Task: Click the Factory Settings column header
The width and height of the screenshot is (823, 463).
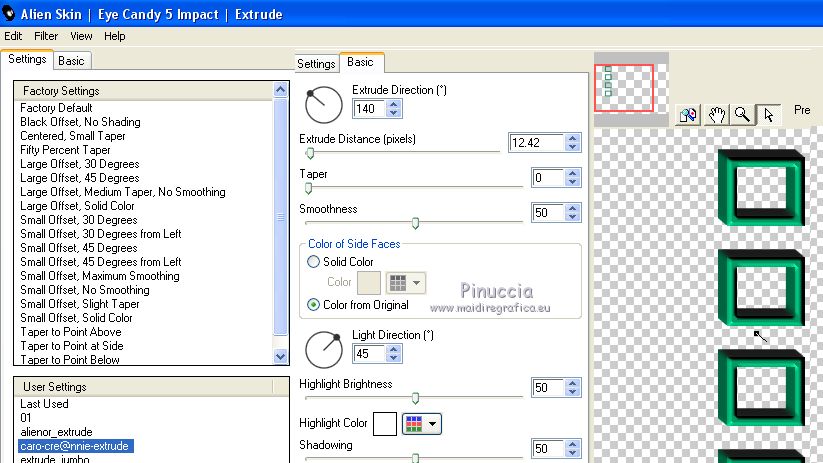Action: click(143, 91)
